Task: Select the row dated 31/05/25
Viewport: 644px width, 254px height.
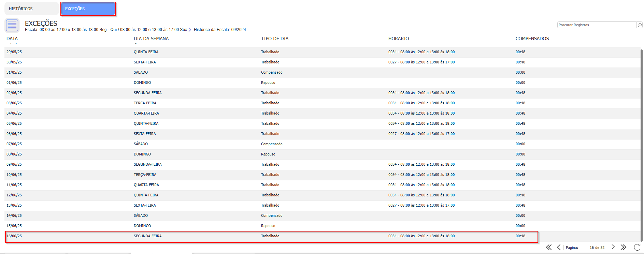Action: pyautogui.click(x=323, y=72)
